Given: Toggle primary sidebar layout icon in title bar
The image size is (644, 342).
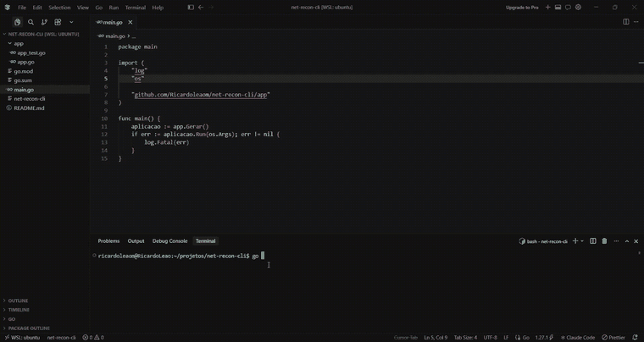Looking at the screenshot, I should point(191,8).
